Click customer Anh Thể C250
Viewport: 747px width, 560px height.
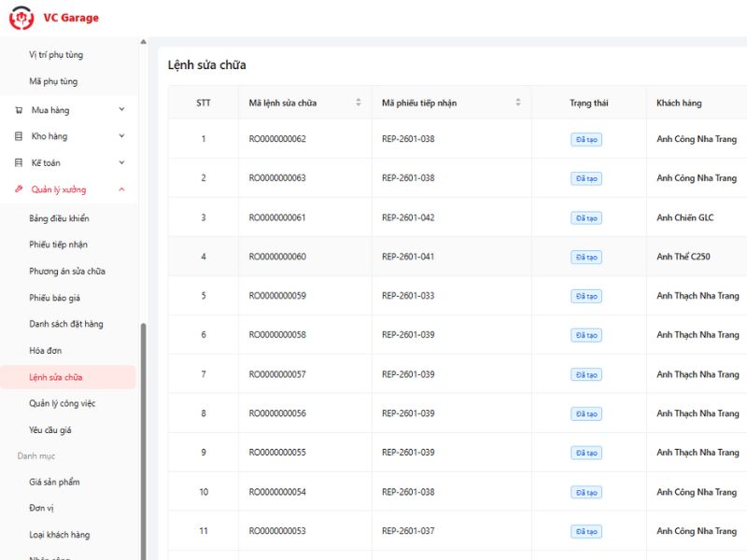(684, 257)
